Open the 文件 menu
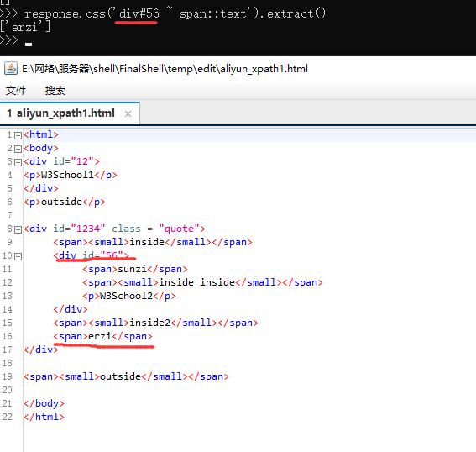This screenshot has height=452, width=476. pos(16,91)
